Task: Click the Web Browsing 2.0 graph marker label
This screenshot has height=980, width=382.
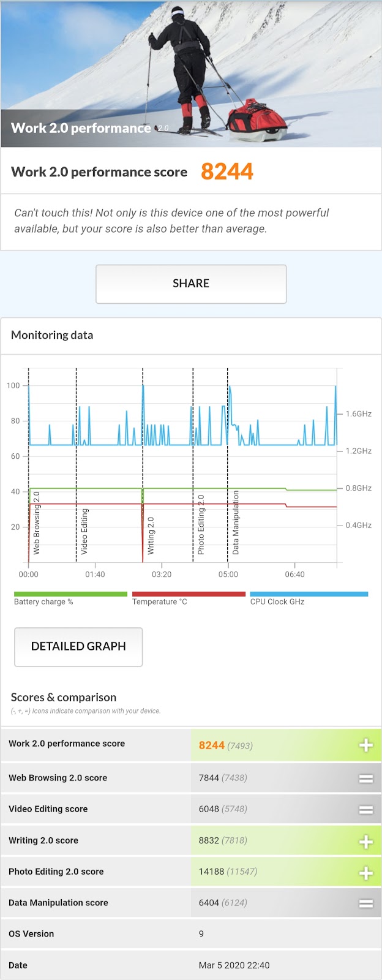Action: pos(37,523)
